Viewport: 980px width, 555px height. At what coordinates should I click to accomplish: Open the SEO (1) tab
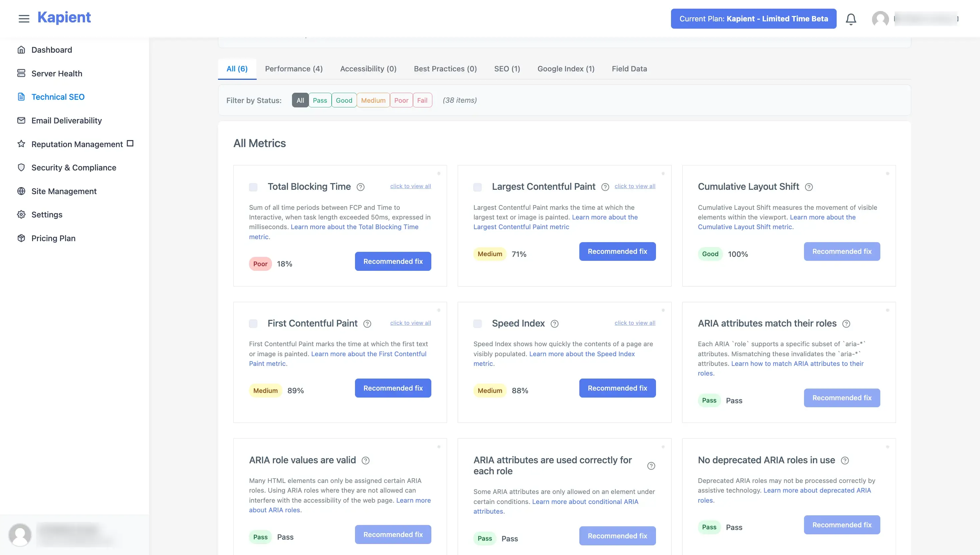(507, 69)
